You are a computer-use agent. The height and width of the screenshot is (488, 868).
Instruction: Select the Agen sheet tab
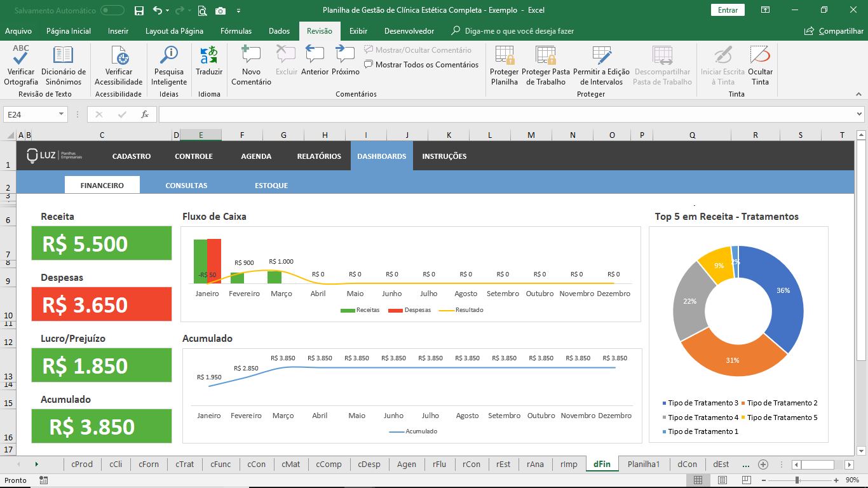(x=407, y=464)
